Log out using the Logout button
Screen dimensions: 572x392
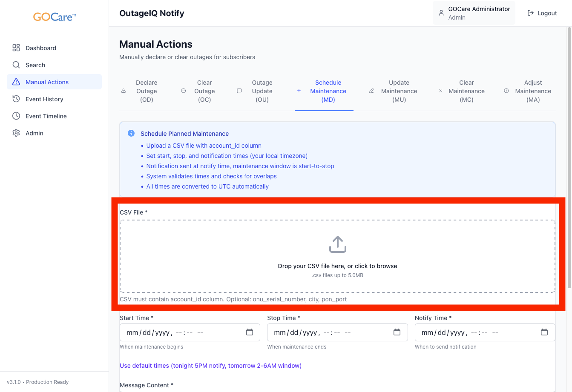point(542,13)
